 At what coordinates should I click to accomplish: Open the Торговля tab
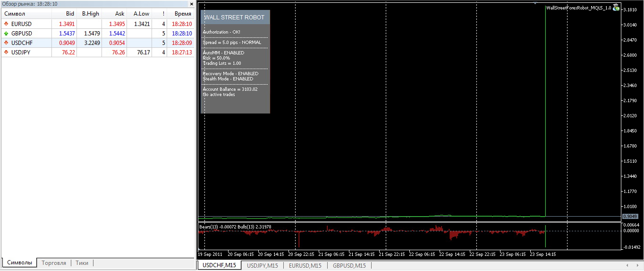54,262
